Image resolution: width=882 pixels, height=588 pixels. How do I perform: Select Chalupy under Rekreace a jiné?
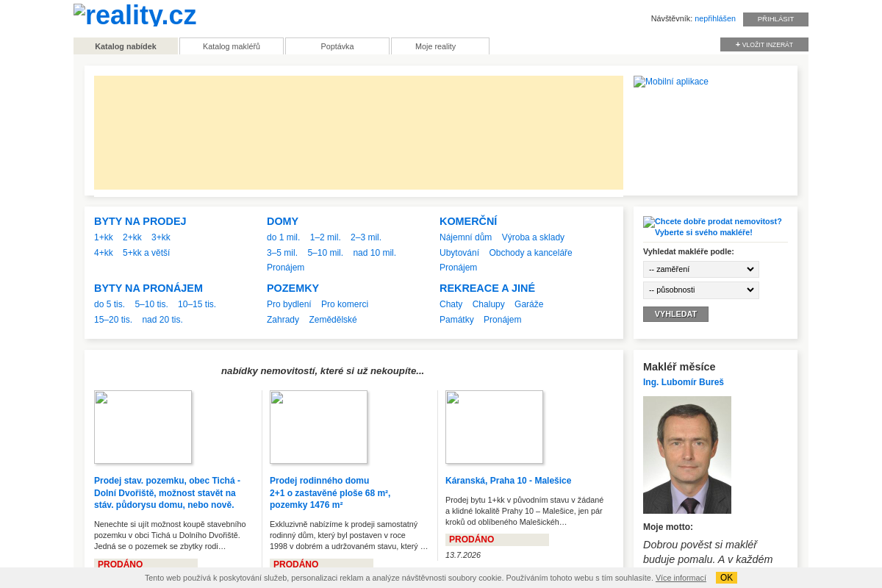click(x=489, y=304)
